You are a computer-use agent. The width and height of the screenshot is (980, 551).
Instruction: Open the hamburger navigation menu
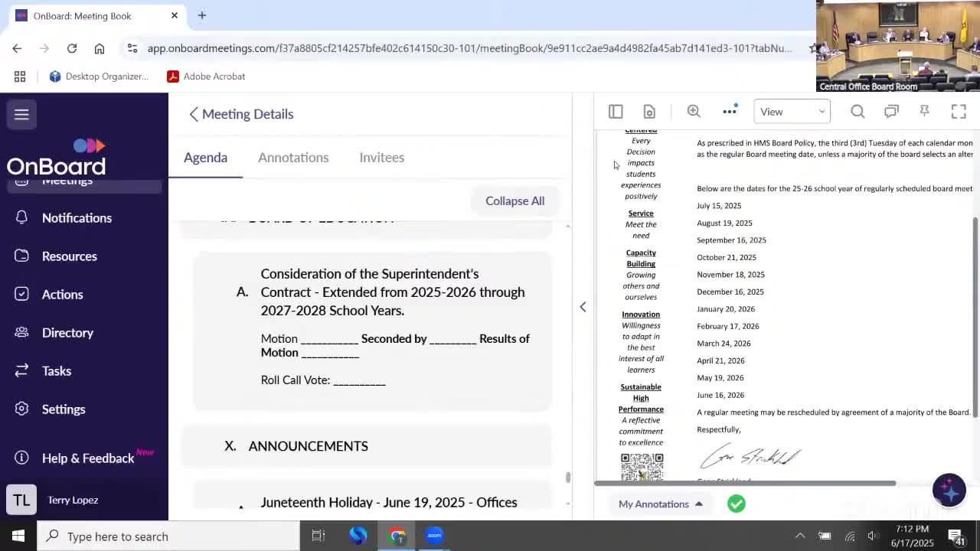pos(21,114)
